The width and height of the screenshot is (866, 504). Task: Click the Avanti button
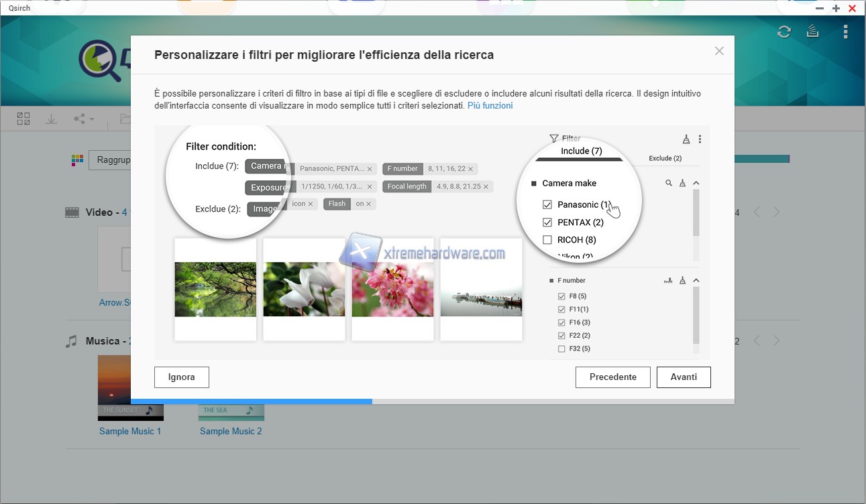tap(683, 377)
